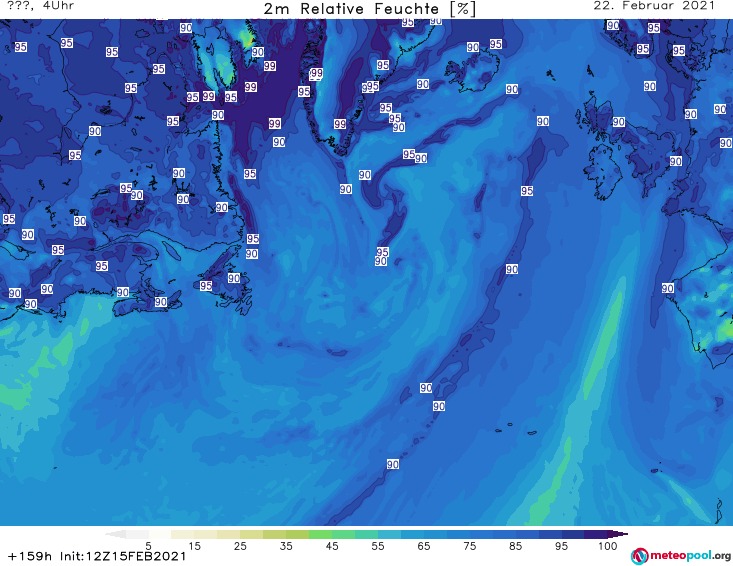The width and height of the screenshot is (733, 566).
Task: Click the colorbar label '85'
Action: point(516,546)
